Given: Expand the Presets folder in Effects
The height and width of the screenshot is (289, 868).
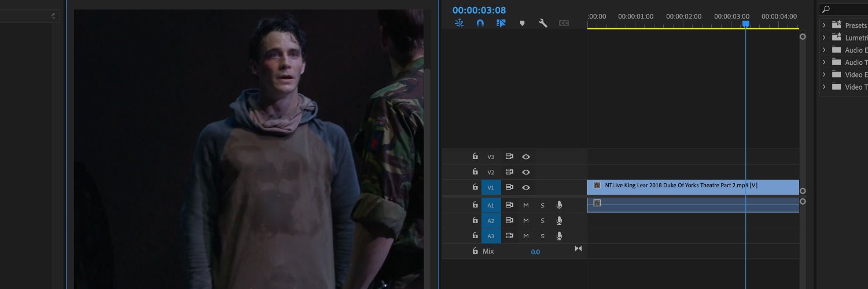Looking at the screenshot, I should coord(824,25).
